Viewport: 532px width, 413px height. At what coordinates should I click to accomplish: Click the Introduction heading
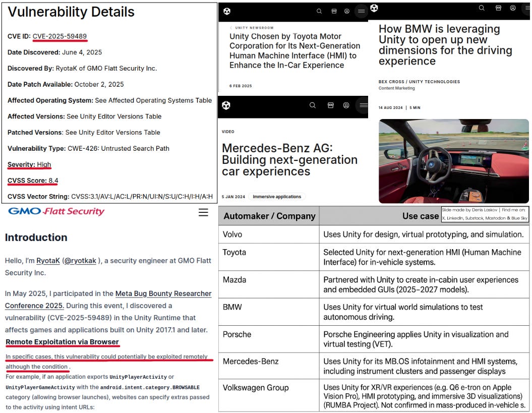[36, 237]
